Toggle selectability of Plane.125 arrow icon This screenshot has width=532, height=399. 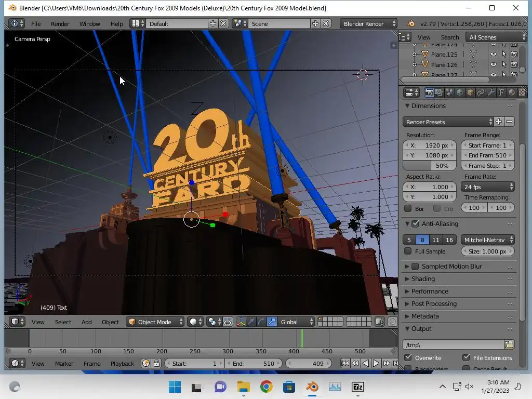(504, 54)
